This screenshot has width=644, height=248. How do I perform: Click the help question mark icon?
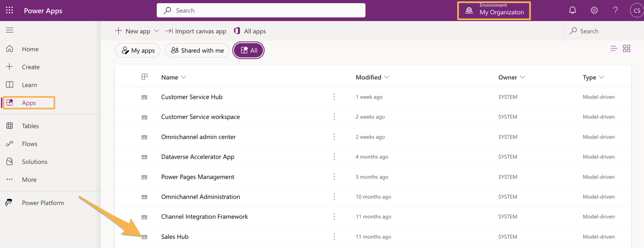615,10
